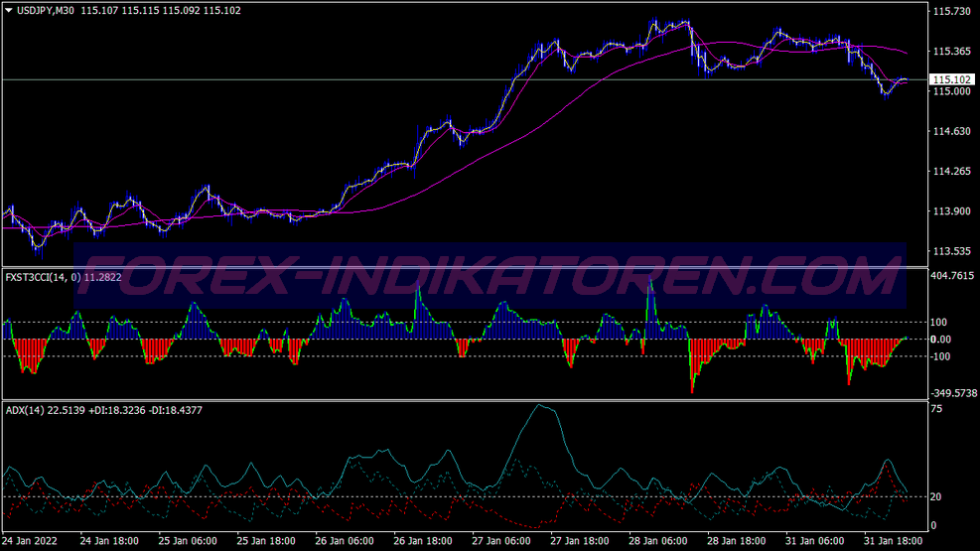
Task: Select the 27 Jan 18:00 time marker
Action: click(580, 542)
